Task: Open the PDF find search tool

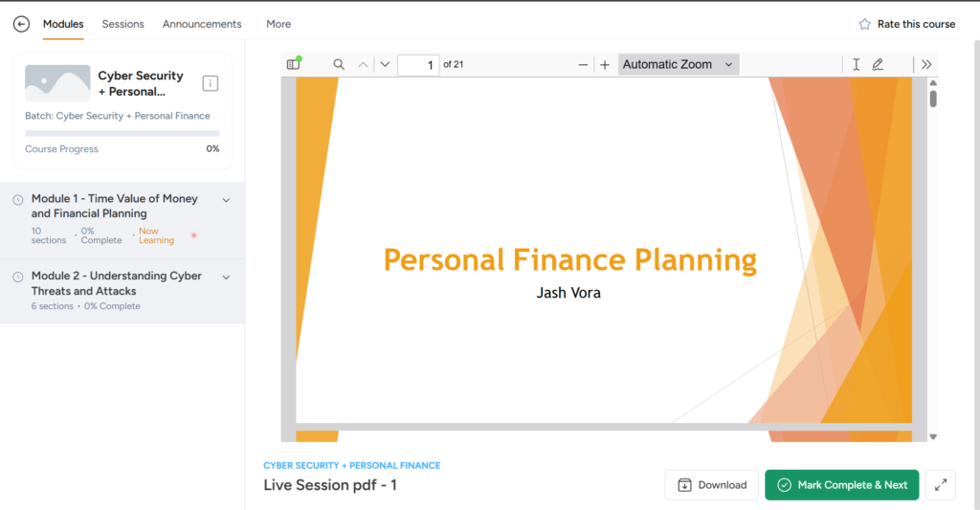Action: pyautogui.click(x=339, y=64)
